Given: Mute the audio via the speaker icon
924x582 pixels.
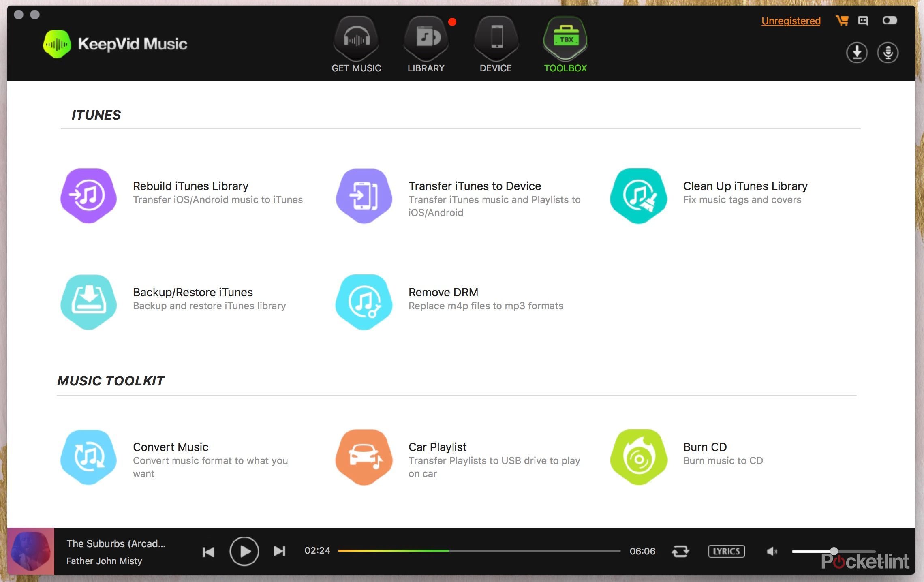Looking at the screenshot, I should click(772, 551).
